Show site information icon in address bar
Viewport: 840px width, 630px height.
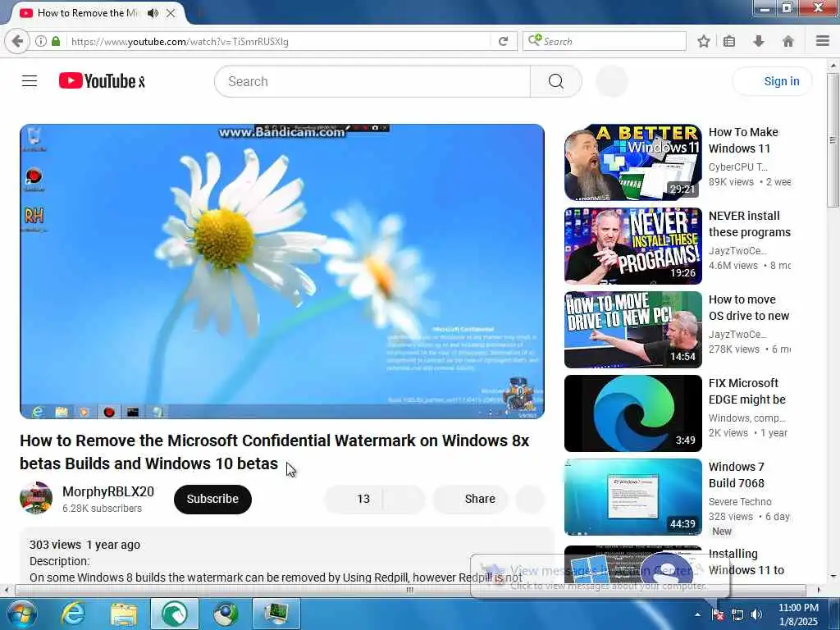point(41,41)
